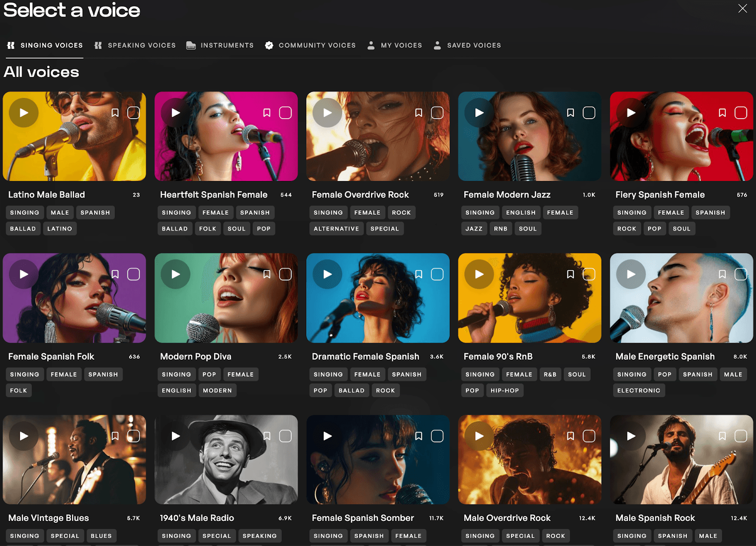Open the My Voices tab
The height and width of the screenshot is (546, 756).
[395, 45]
